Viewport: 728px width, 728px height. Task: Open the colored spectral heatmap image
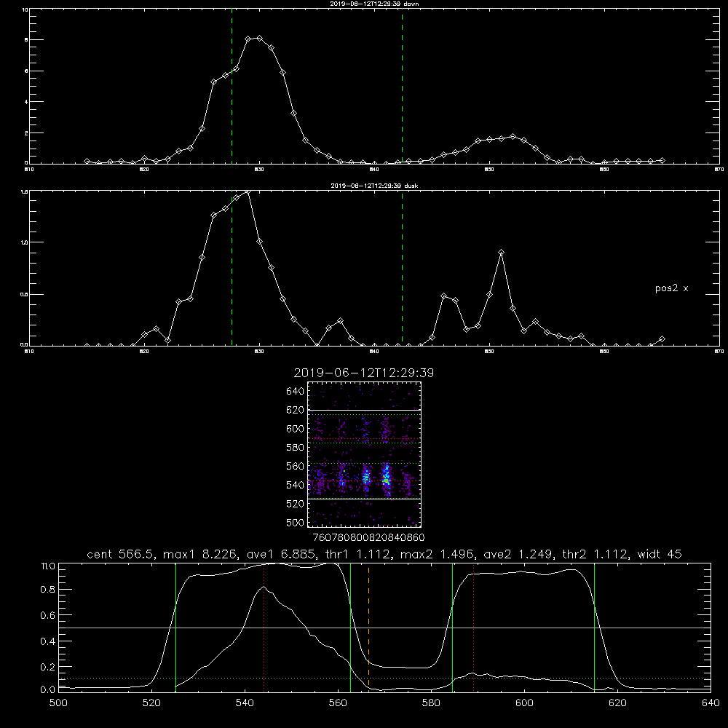tap(364, 454)
